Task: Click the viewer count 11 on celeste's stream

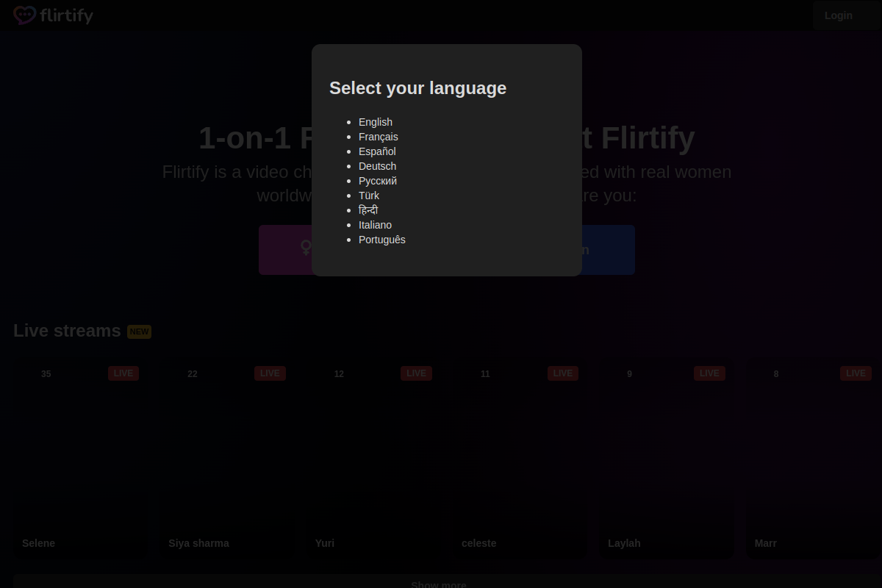Action: pyautogui.click(x=485, y=374)
